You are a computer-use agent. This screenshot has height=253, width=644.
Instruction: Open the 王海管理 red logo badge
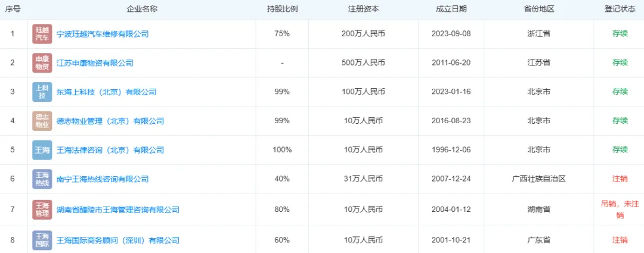point(42,210)
